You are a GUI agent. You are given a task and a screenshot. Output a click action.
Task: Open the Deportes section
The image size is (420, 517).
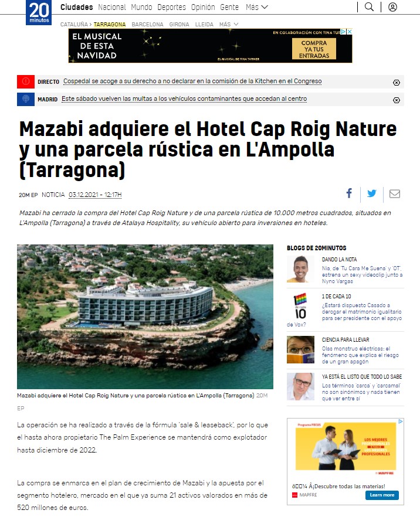[171, 7]
